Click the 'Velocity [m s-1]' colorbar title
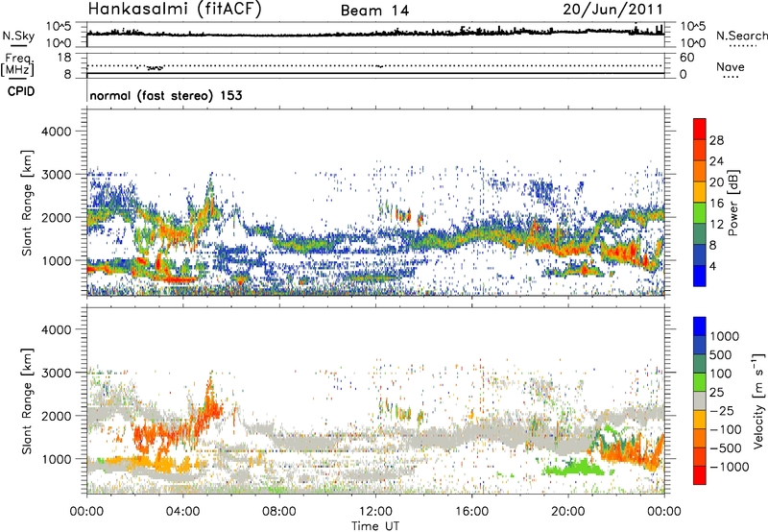 tap(758, 400)
